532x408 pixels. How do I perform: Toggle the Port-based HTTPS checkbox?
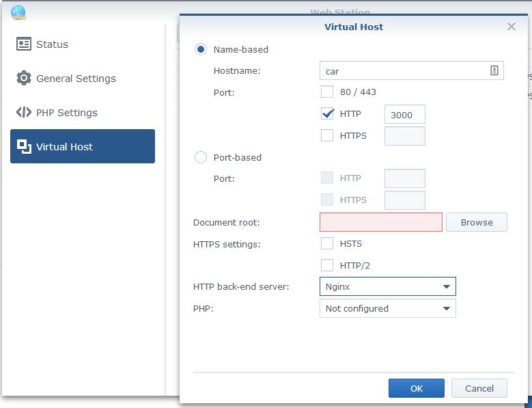327,200
